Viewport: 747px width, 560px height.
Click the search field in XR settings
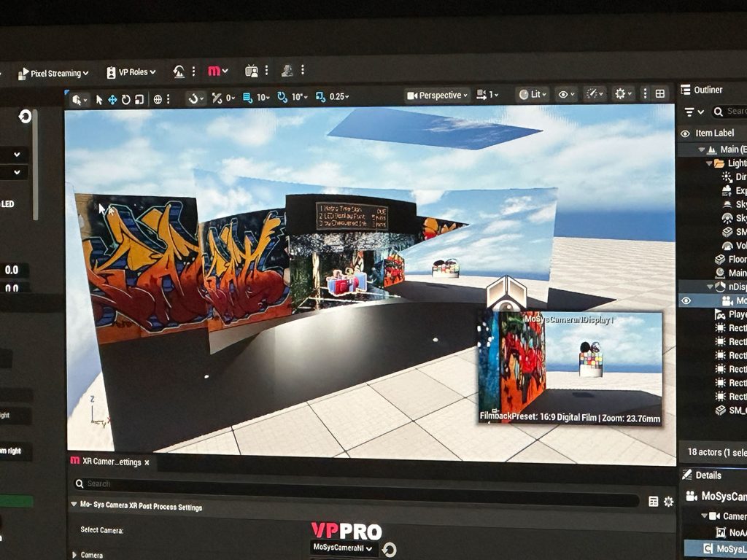[x=350, y=483]
